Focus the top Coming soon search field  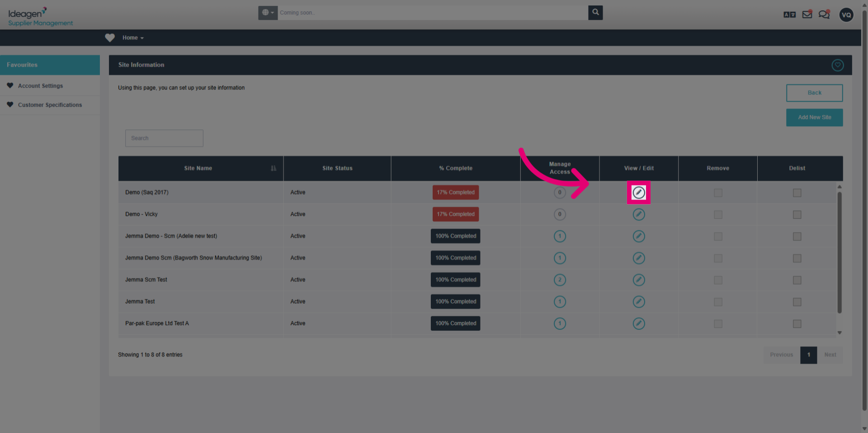click(433, 13)
